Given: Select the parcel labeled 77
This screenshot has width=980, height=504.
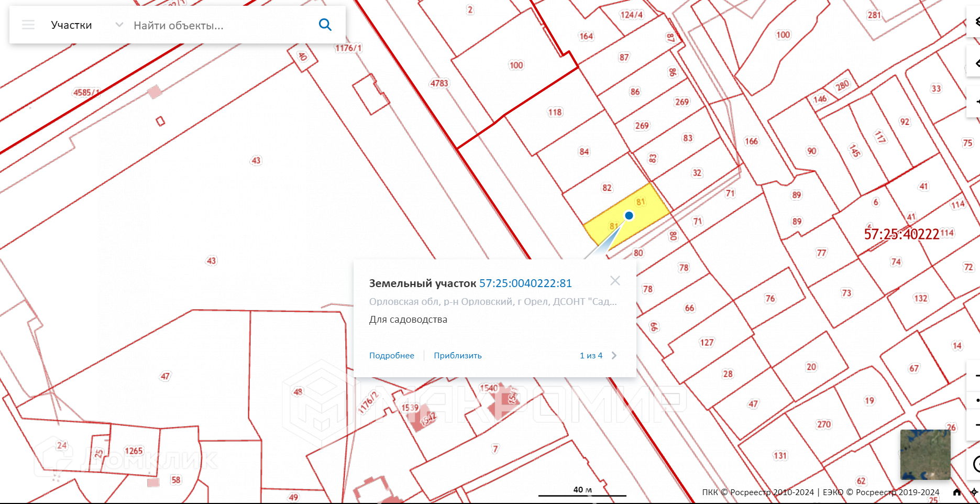Looking at the screenshot, I should 821,253.
